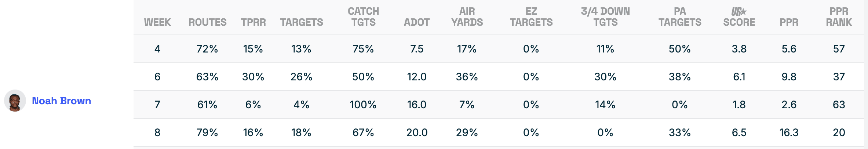Click Week 8 PPR rank value 20
868x149 pixels.
point(839,132)
